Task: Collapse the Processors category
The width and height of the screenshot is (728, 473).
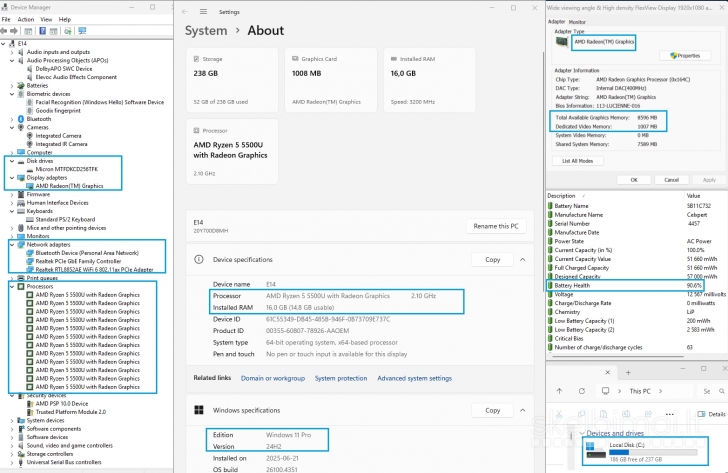Action: click(12, 286)
